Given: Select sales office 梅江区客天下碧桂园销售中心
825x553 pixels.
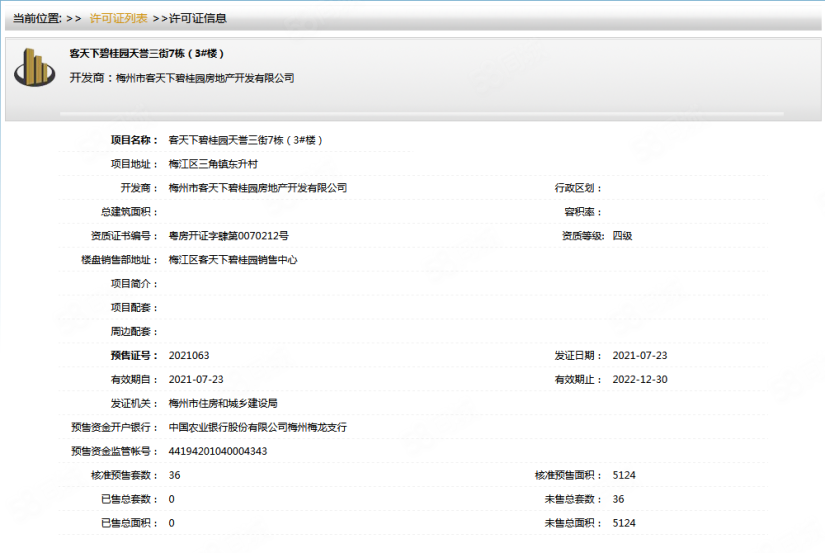Looking at the screenshot, I should [233, 259].
